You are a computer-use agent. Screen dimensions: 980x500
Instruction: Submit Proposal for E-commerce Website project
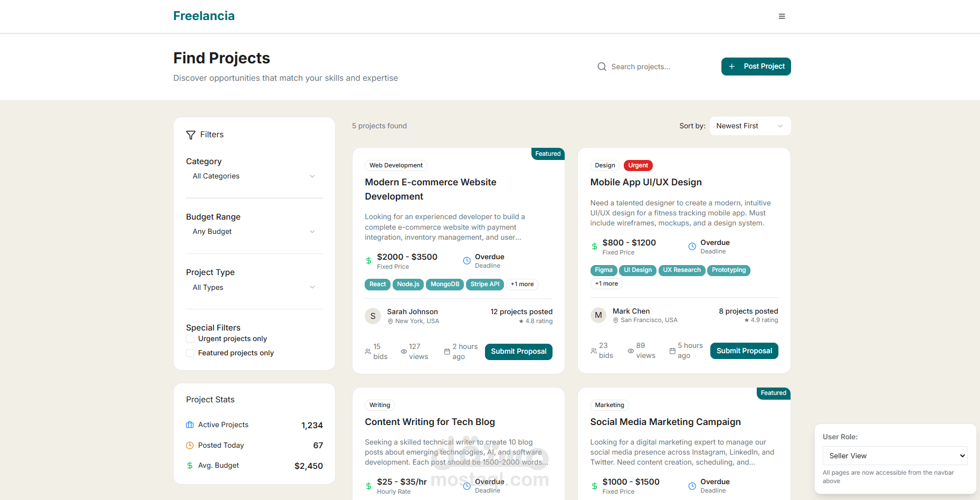tap(518, 352)
